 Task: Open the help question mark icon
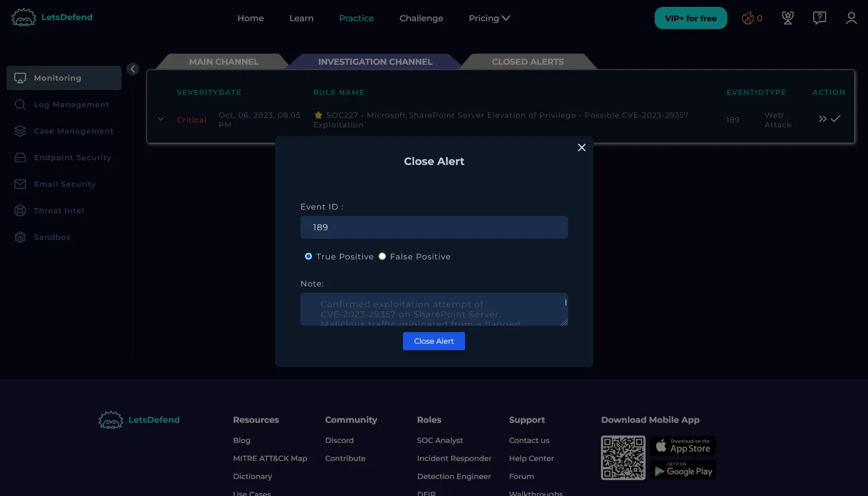(x=819, y=18)
